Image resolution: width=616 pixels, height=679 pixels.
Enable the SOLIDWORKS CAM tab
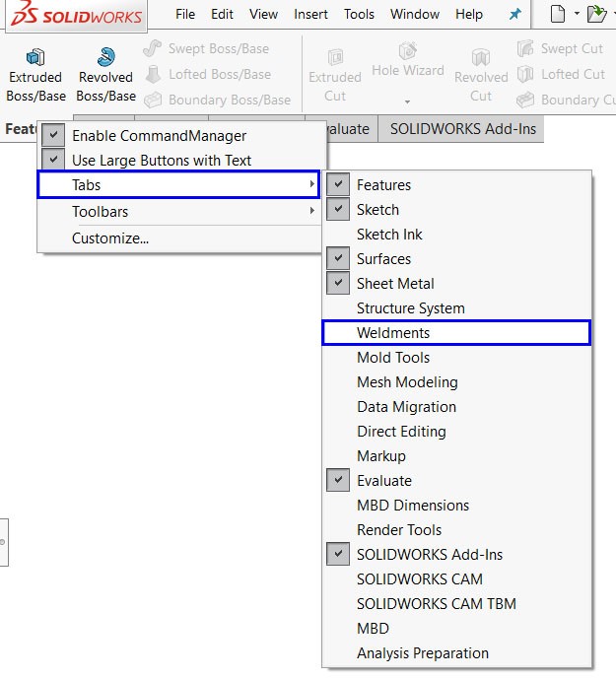[x=456, y=578]
